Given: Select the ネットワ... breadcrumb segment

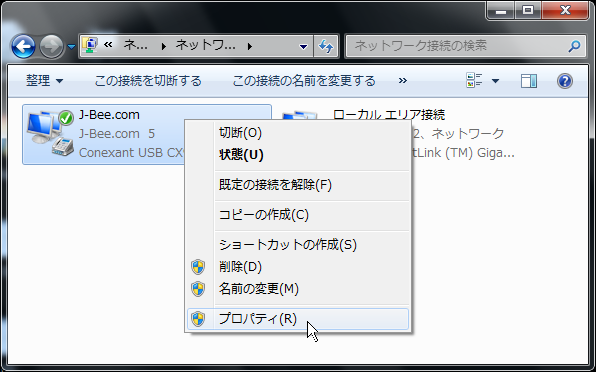Looking at the screenshot, I should point(205,46).
